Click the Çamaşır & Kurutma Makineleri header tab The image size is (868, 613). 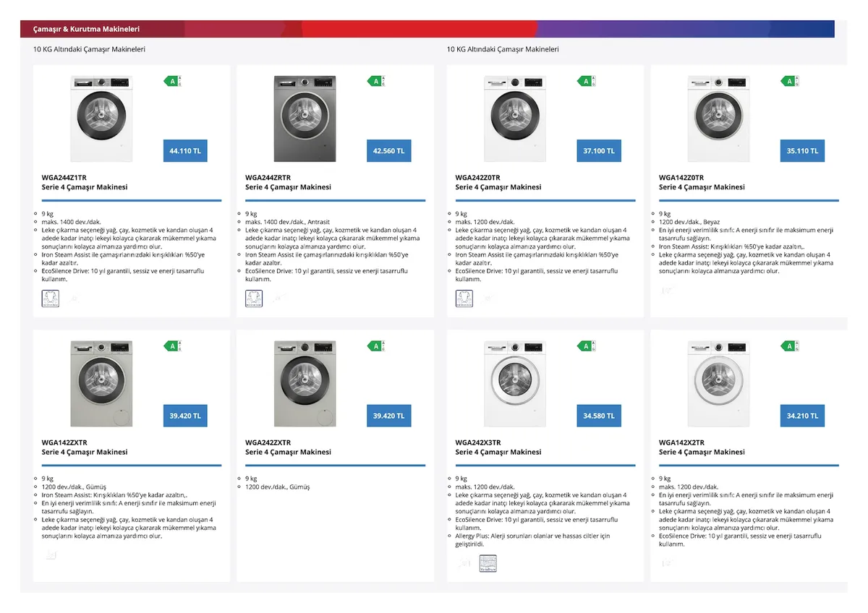pyautogui.click(x=86, y=29)
